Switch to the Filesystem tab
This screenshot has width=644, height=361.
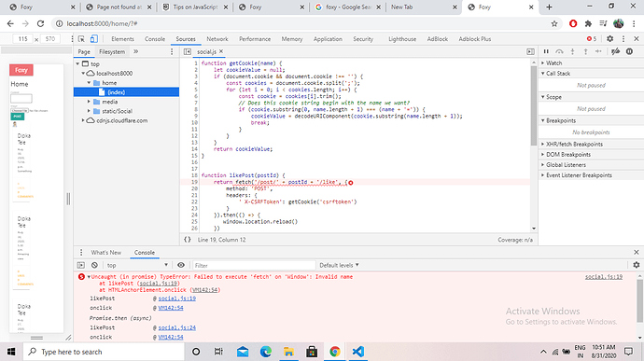pos(112,51)
